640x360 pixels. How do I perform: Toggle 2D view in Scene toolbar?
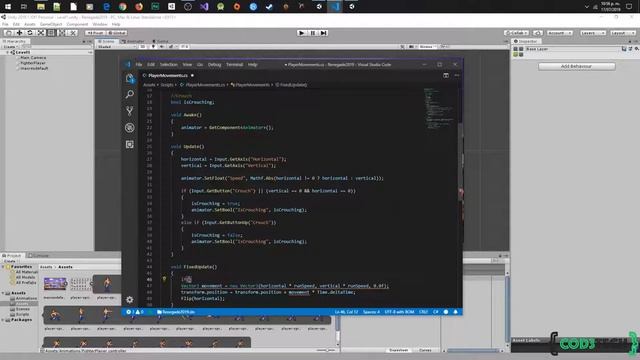pos(142,47)
